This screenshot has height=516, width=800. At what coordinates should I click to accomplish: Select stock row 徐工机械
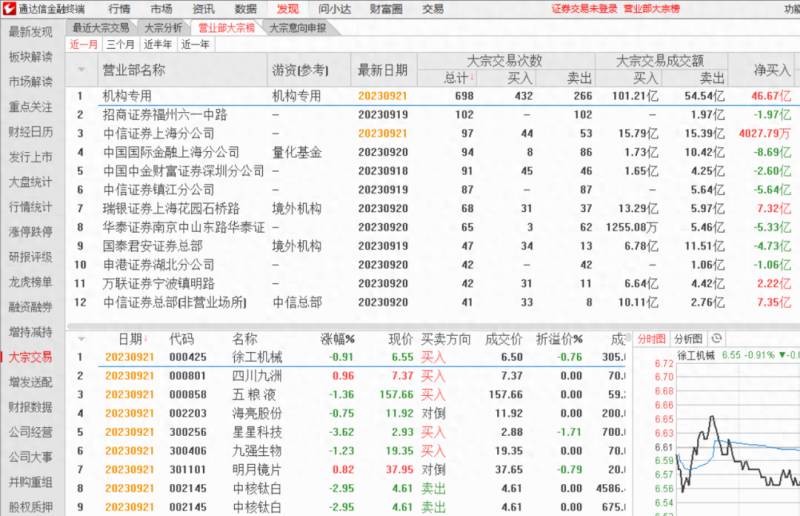[x=348, y=357]
